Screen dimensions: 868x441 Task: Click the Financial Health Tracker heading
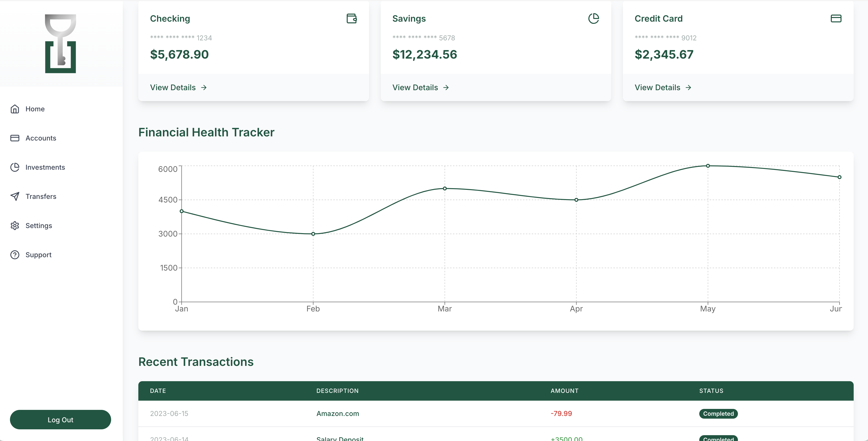(x=206, y=132)
